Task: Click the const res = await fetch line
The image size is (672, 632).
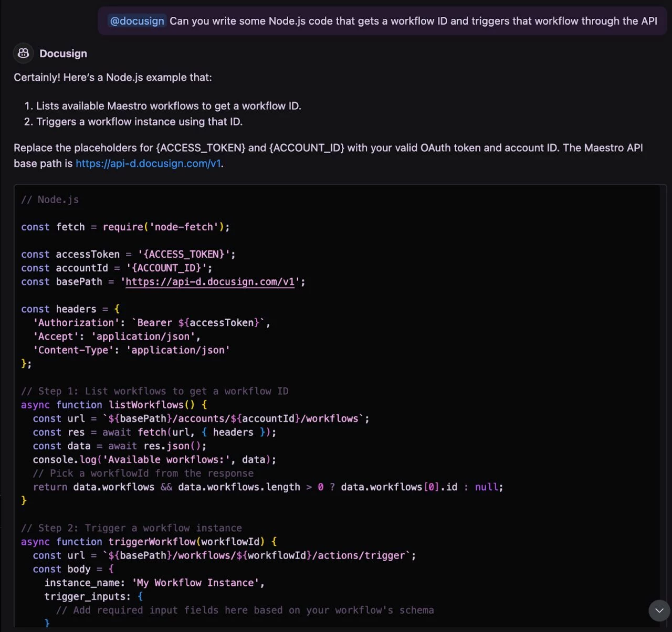Action: pos(154,432)
